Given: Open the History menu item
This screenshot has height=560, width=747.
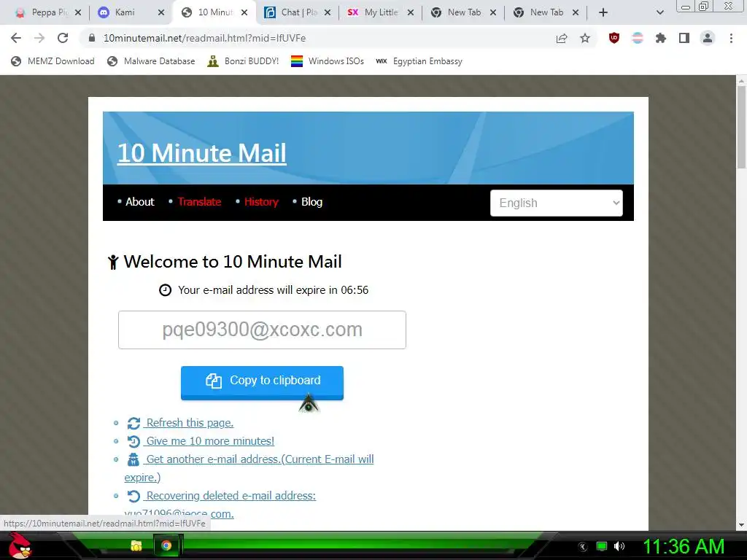Looking at the screenshot, I should [261, 202].
